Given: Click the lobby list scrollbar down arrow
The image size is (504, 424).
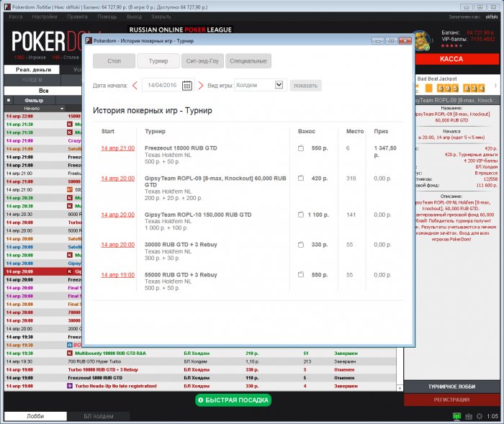Looking at the screenshot, I should click(x=400, y=388).
